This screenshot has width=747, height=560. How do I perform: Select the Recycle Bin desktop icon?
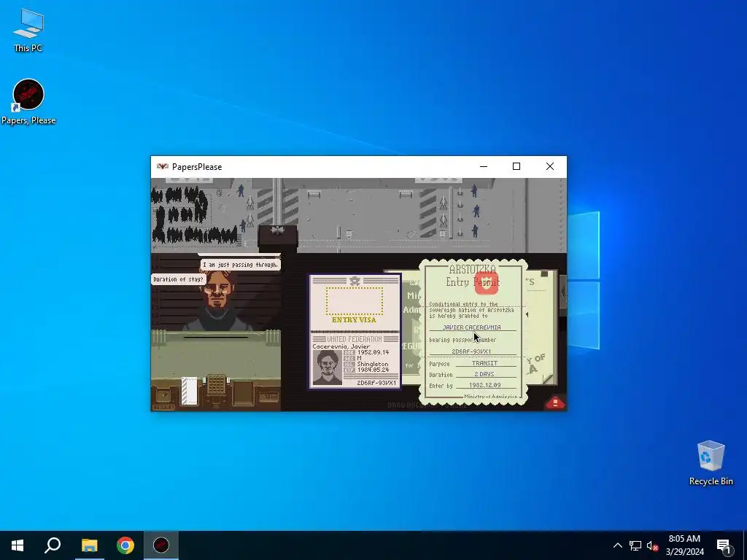[x=711, y=463]
